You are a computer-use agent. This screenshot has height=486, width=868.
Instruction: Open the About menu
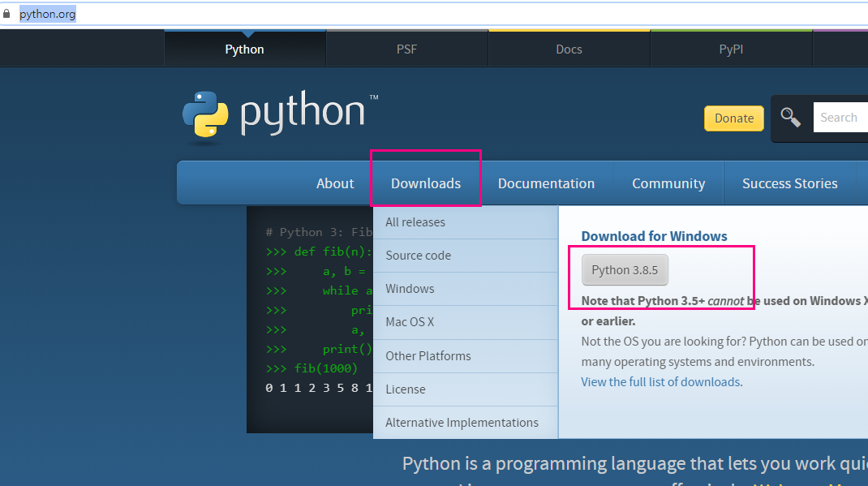pyautogui.click(x=335, y=183)
